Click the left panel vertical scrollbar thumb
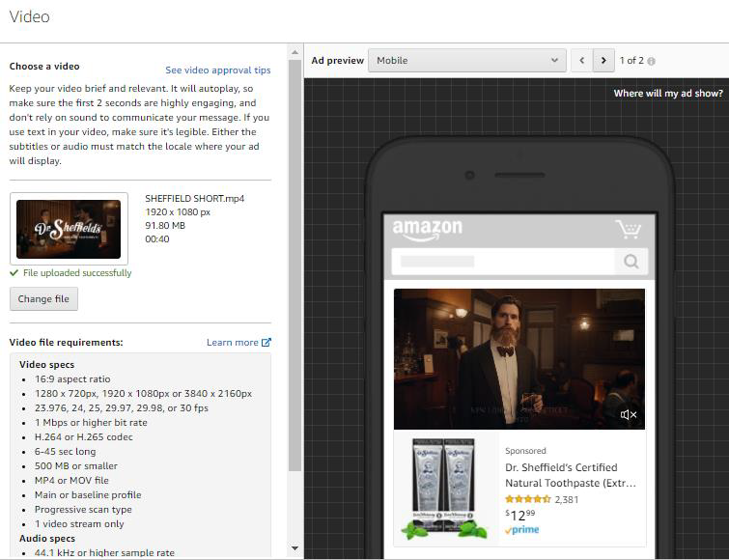The height and width of the screenshot is (560, 729). (294, 266)
